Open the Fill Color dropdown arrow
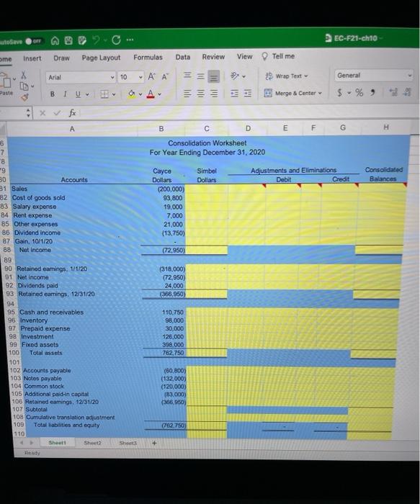 (x=140, y=94)
